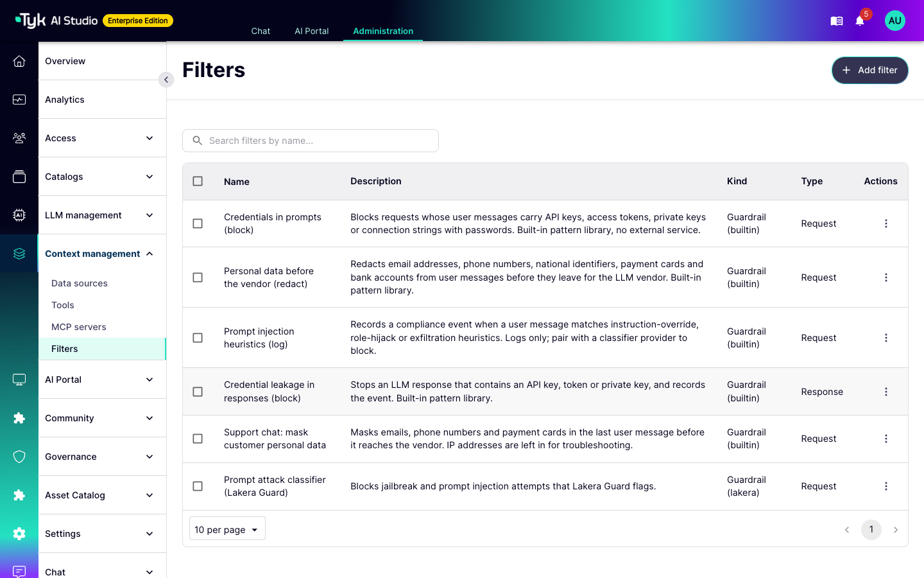Check the Prompt attack classifier (Lakera Guard) row

click(198, 486)
